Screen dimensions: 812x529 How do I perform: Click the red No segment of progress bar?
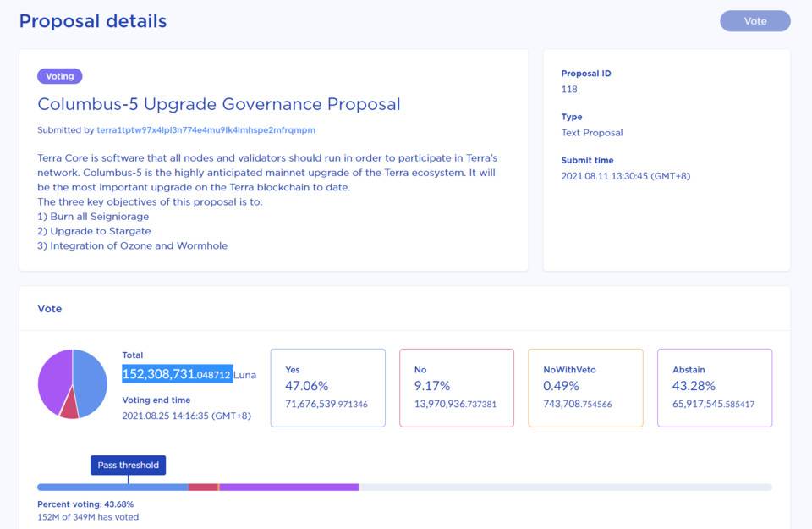tap(203, 487)
